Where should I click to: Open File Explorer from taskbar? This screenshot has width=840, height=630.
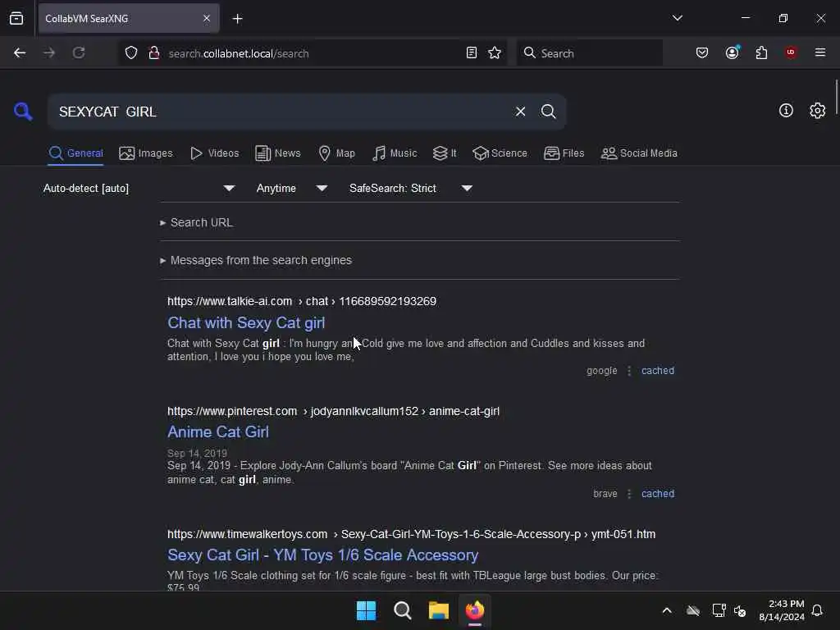pos(439,610)
